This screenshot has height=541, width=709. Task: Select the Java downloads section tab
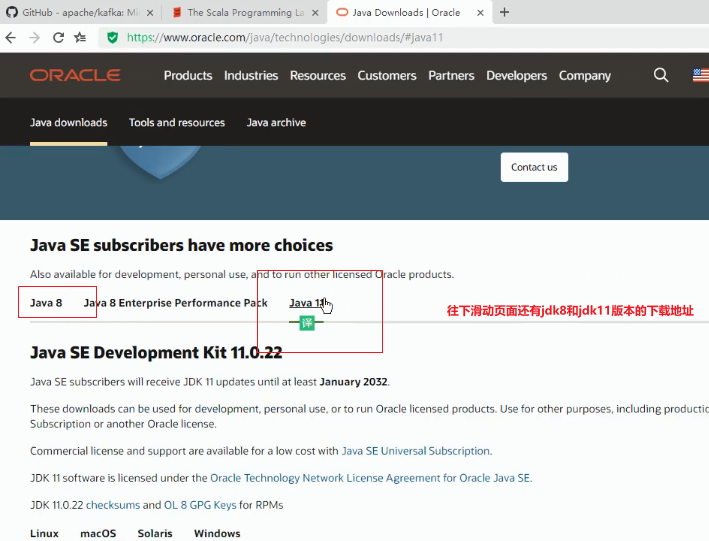coord(69,123)
